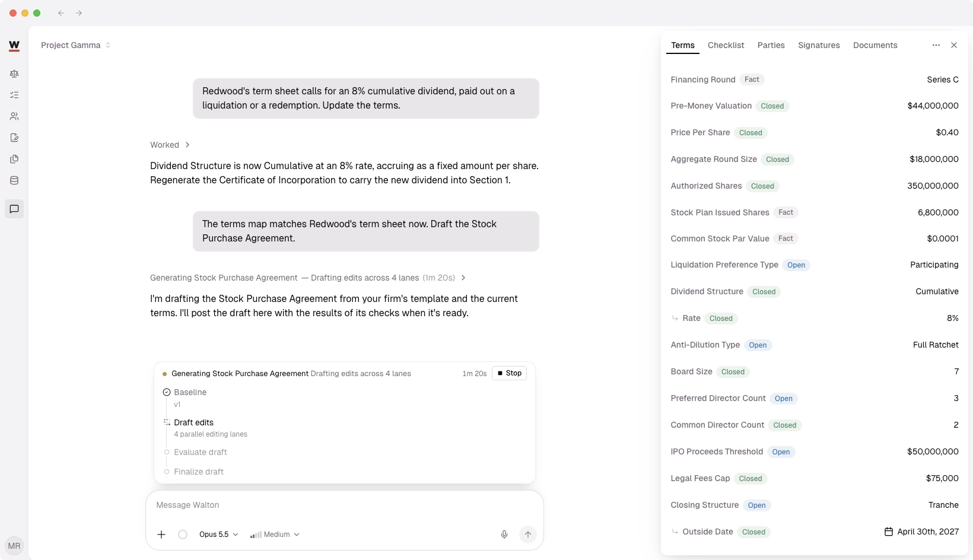Open the MR user avatar
The height and width of the screenshot is (560, 973).
click(14, 546)
